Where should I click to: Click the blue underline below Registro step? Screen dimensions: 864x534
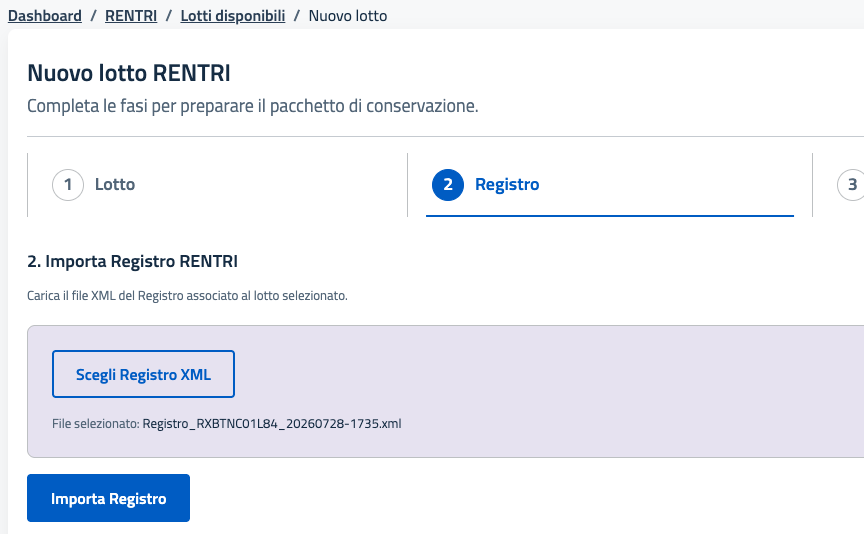(610, 215)
